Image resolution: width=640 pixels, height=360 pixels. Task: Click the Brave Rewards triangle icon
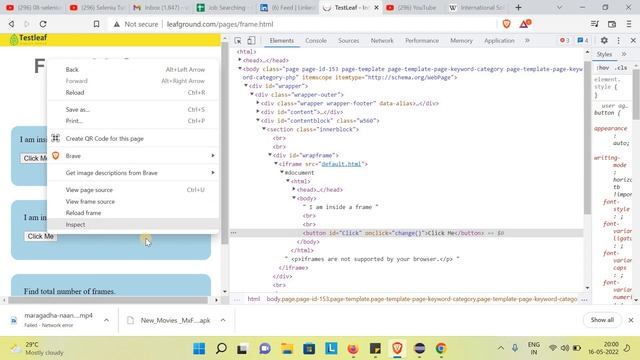click(525, 24)
